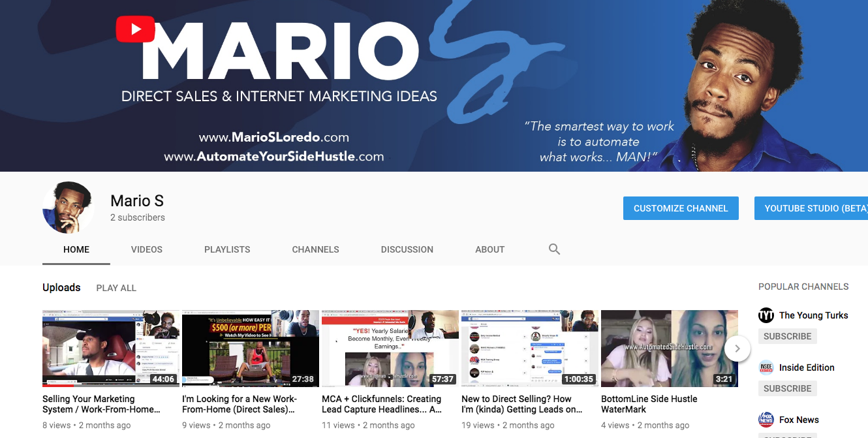Open the 3:21 BottomLine Side Hustle thumbnail
The image size is (868, 438).
pos(670,349)
